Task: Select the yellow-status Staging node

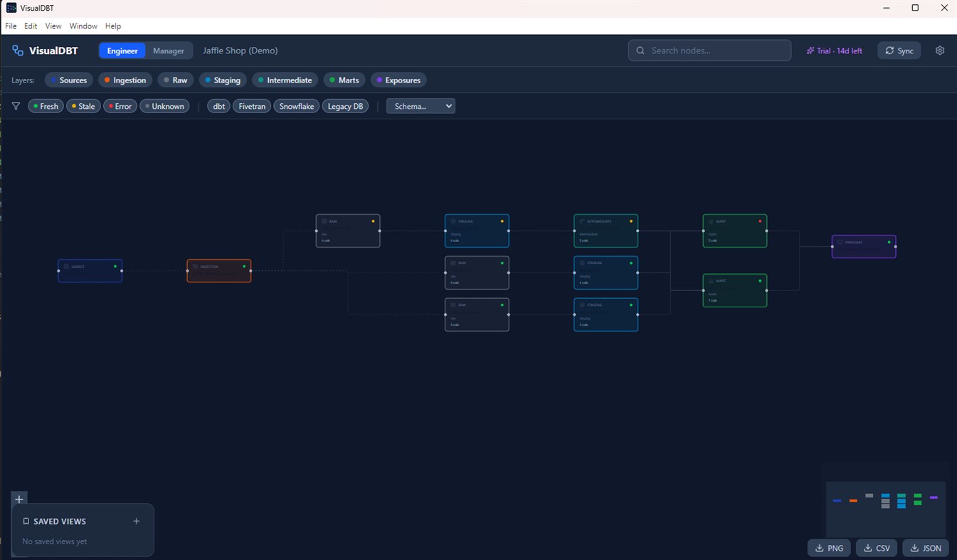Action: 477,231
